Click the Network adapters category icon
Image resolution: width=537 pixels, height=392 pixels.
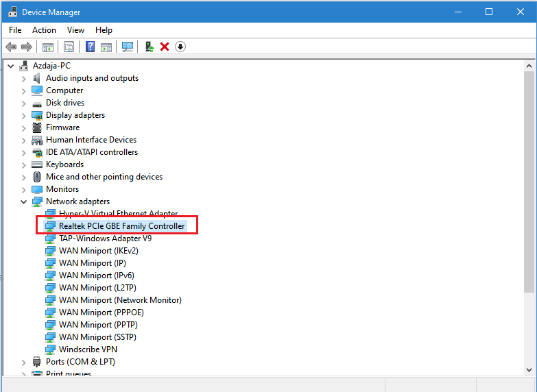tap(37, 201)
